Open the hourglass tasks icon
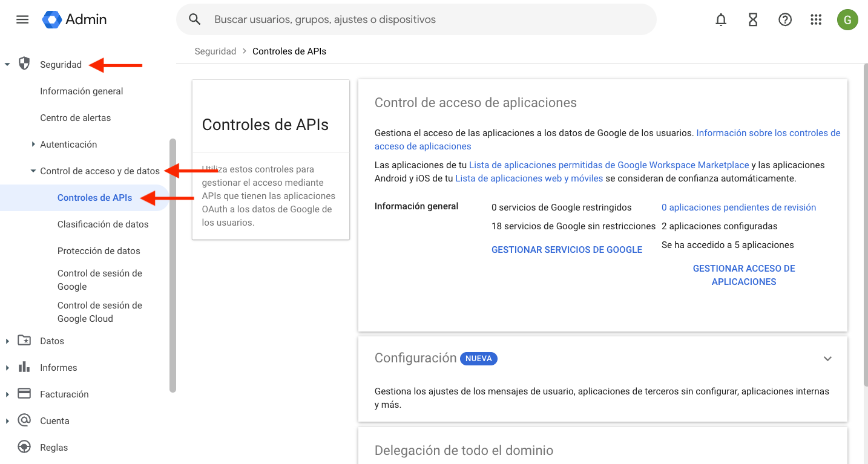868x464 pixels. pyautogui.click(x=752, y=20)
